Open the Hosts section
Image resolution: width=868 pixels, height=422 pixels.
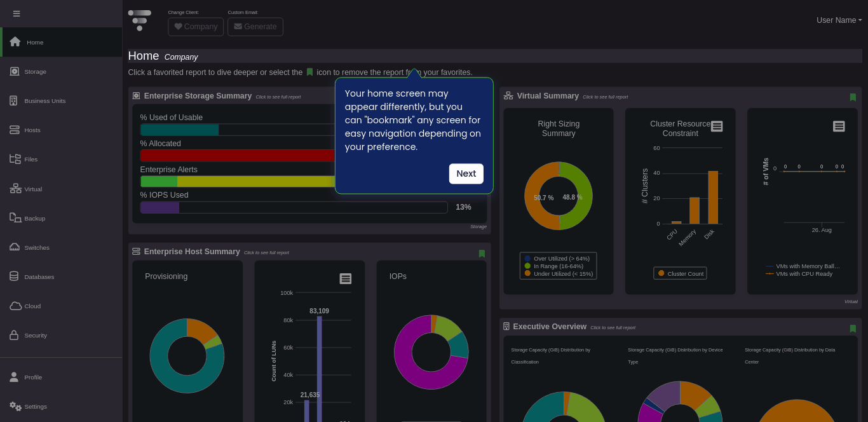click(61, 130)
